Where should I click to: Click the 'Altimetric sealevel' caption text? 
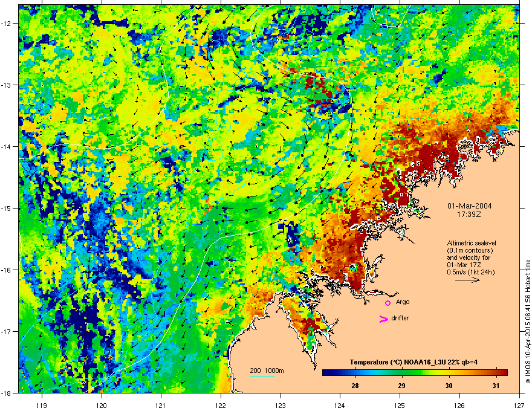coord(472,243)
